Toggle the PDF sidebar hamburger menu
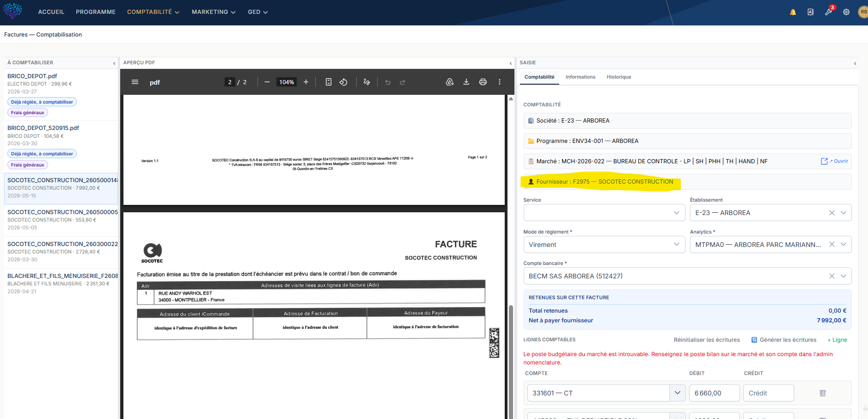 pos(135,82)
